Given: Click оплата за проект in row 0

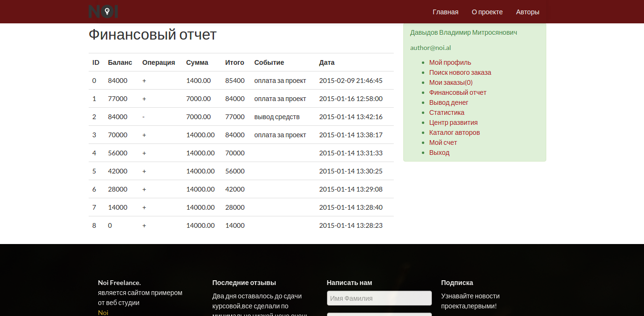Looking at the screenshot, I should pos(280,81).
